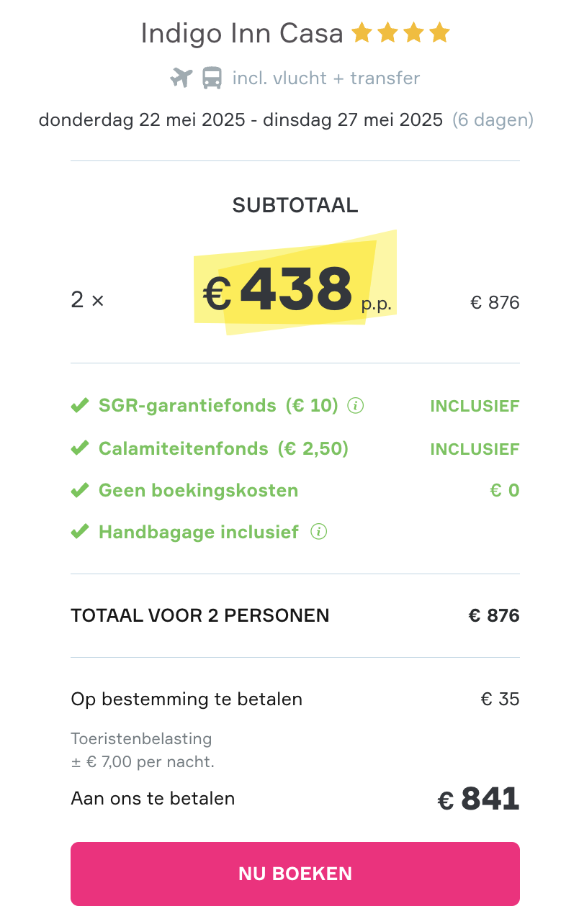The image size is (579, 924).
Task: Click the travel dates text line
Action: pos(286,119)
